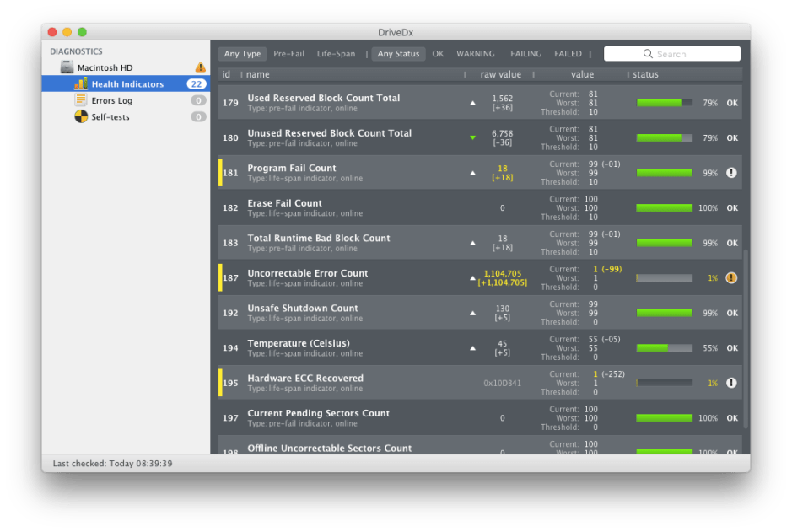Toggle the FAILING status filter
Image resolution: width=792 pixels, height=532 pixels.
point(525,53)
